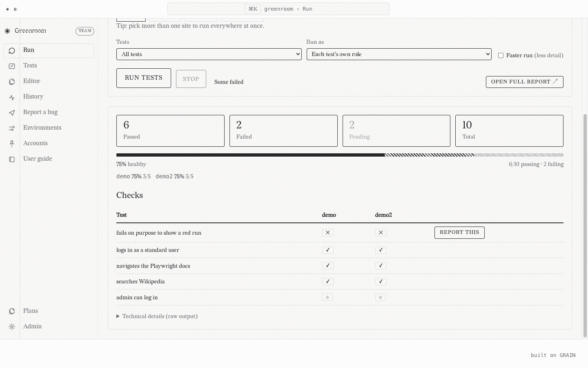The width and height of the screenshot is (588, 368).
Task: Open the Tests dropdown showing All tests
Action: 209,54
